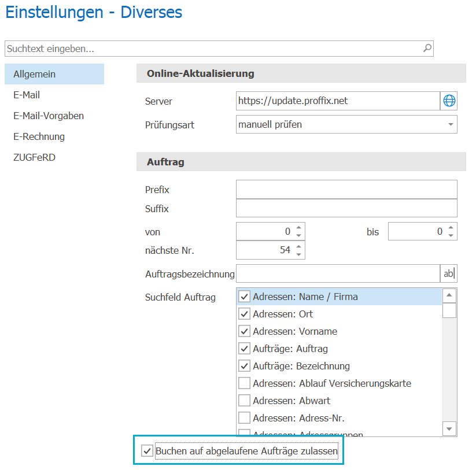476x470 pixels.
Task: Select the Allgemein settings section
Action: tap(54, 74)
